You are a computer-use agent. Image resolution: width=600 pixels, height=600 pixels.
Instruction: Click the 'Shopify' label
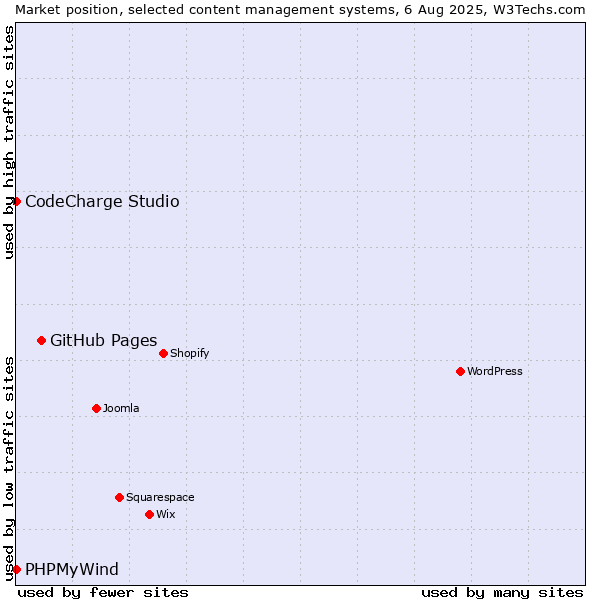190,353
